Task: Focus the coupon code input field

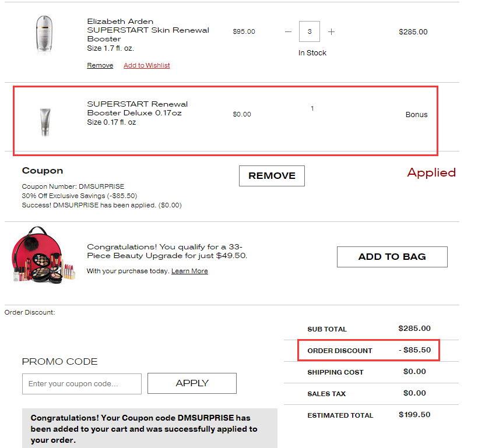Action: point(82,384)
